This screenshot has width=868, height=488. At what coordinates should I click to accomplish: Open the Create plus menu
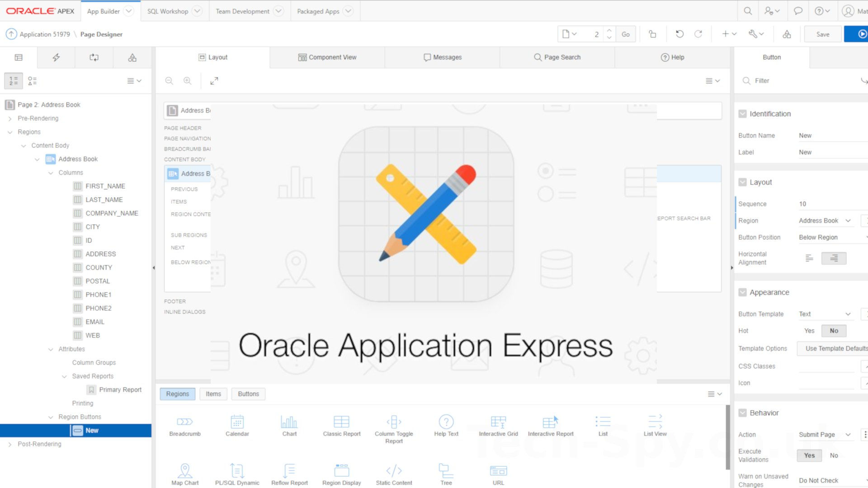pyautogui.click(x=729, y=34)
